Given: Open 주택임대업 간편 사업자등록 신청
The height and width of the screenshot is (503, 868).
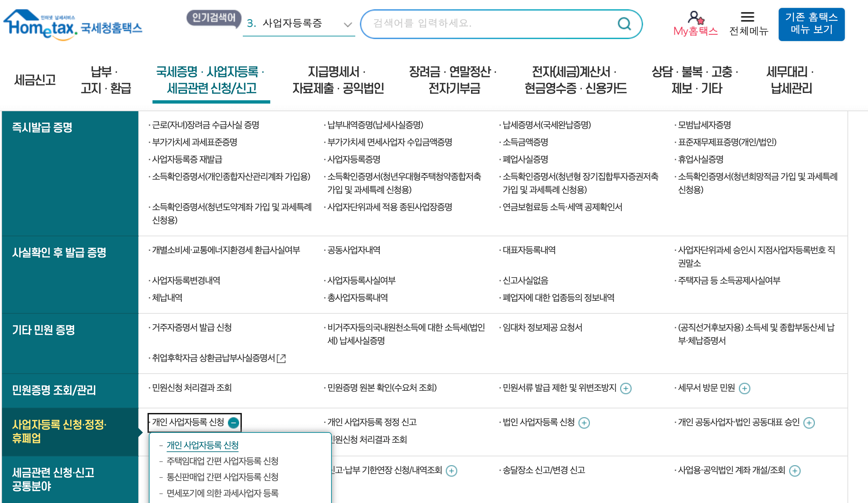Looking at the screenshot, I should (222, 462).
